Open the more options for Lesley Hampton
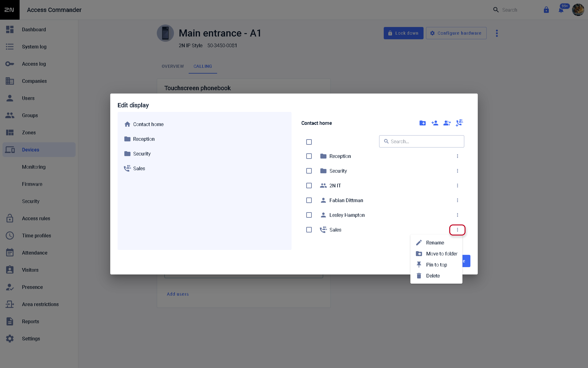Viewport: 588px width, 368px height. tap(457, 215)
